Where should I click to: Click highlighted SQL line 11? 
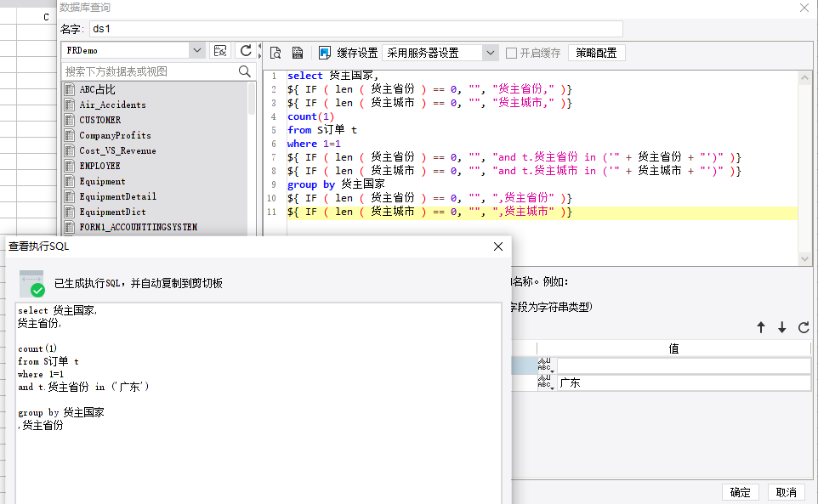click(x=542, y=212)
